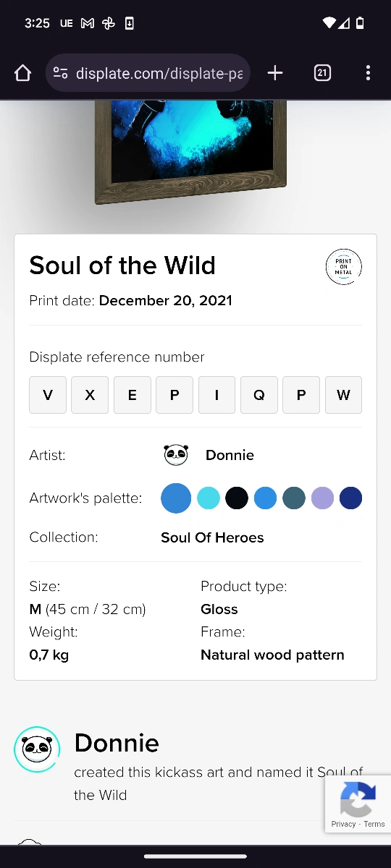Screen dimensions: 391x868
Task: Pick the dark navy palette swatch
Action: [350, 498]
